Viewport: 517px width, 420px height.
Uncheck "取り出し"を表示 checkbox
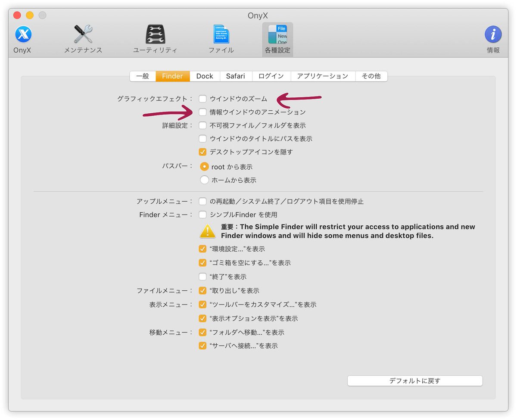tap(202, 291)
